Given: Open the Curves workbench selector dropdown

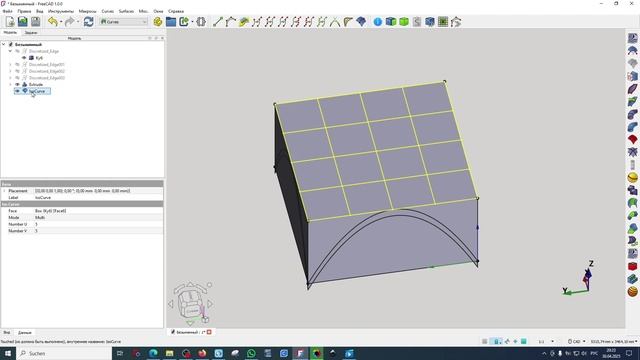Looking at the screenshot, I should [x=124, y=22].
